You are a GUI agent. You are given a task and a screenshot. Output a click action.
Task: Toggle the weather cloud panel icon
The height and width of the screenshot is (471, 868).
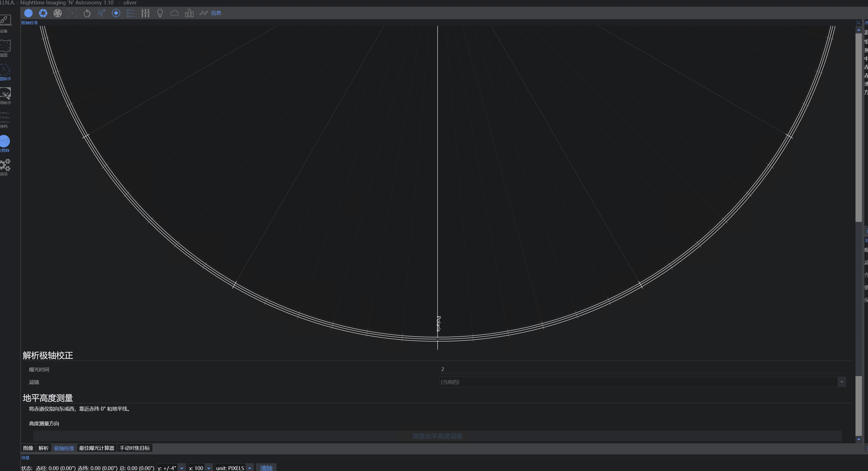175,13
